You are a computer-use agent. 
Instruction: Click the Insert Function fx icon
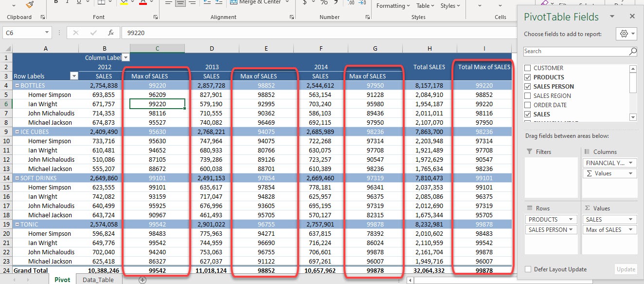tap(111, 33)
